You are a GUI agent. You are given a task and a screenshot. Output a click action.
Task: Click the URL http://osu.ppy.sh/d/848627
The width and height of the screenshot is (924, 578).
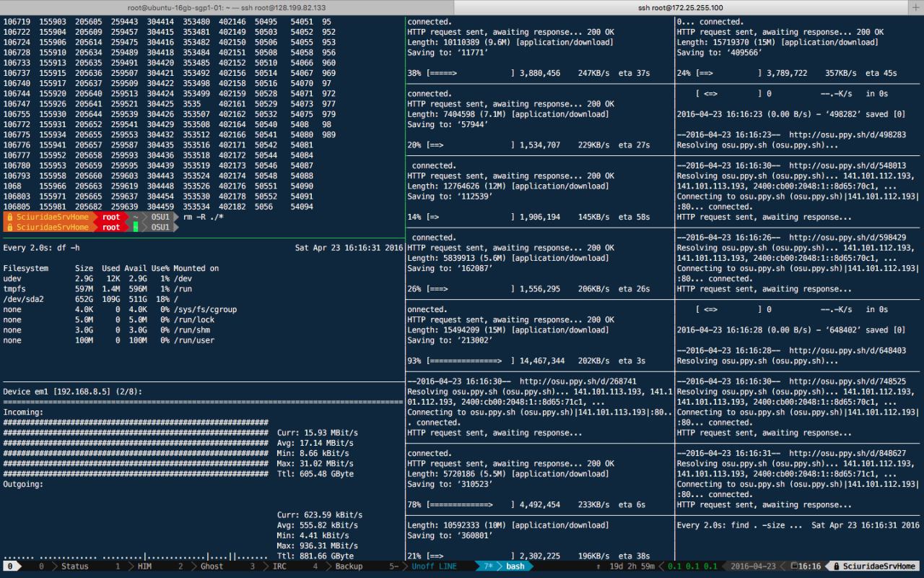coord(847,454)
